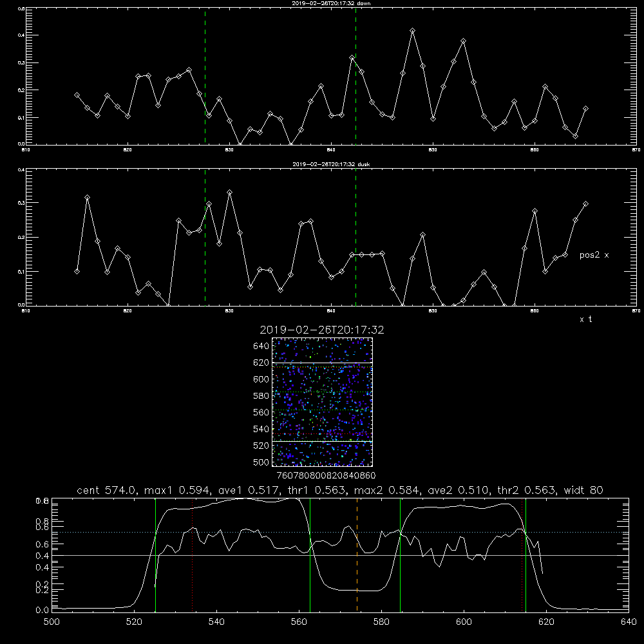The width and height of the screenshot is (644, 644).
Task: Click the green vertical line near 585 in bottom plot
Action: (x=400, y=555)
